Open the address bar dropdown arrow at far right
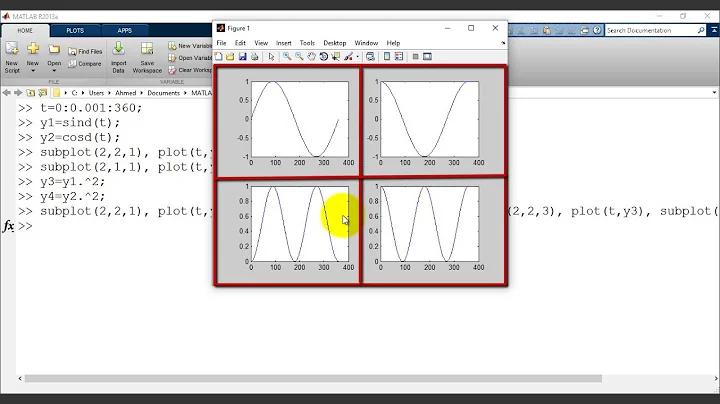Viewport: 720px width, 404px height. 714,93
